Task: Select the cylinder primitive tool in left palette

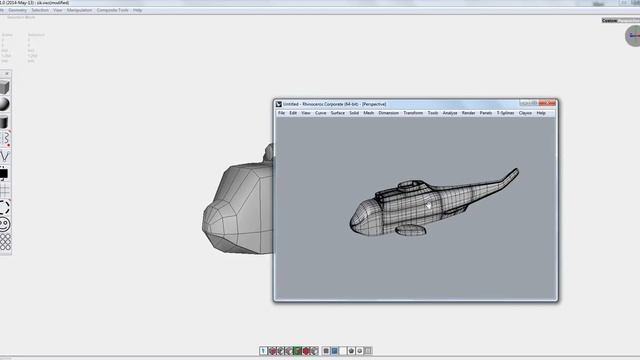Action: click(4, 121)
